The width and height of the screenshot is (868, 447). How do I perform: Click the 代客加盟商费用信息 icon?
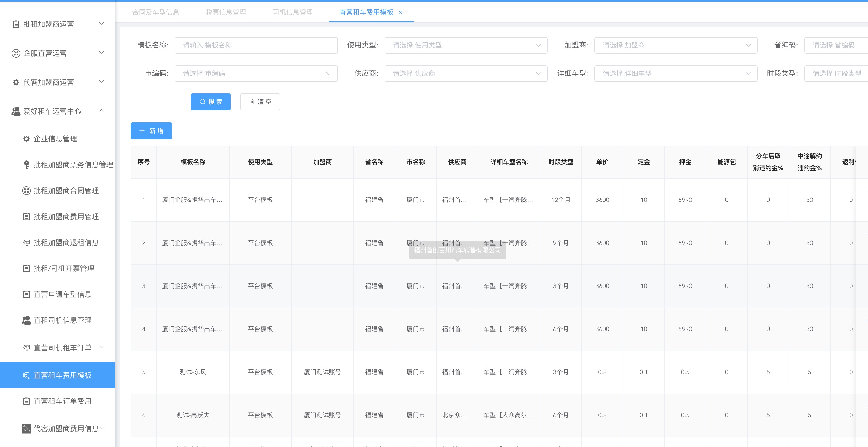[x=26, y=429]
